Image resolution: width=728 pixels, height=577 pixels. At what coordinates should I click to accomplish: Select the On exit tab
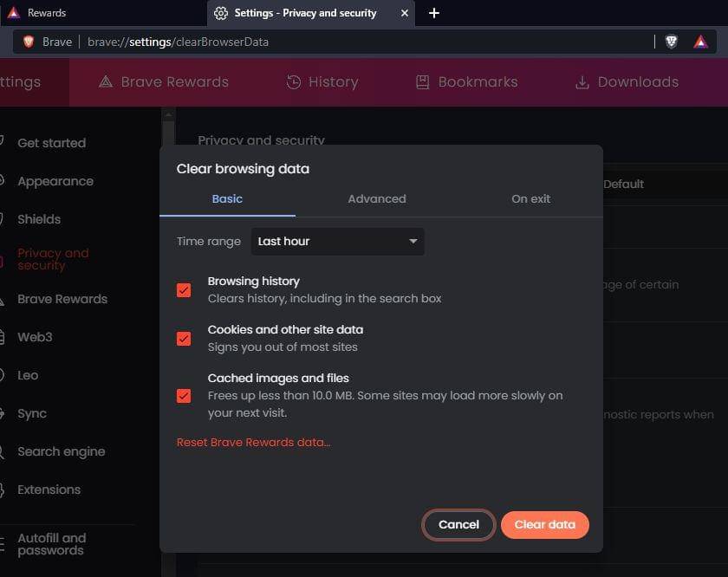tap(530, 198)
